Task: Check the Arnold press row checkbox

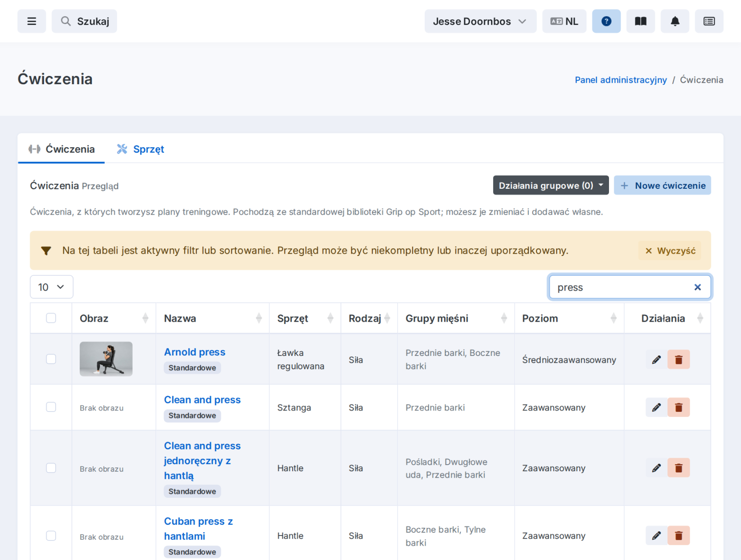Action: point(51,359)
